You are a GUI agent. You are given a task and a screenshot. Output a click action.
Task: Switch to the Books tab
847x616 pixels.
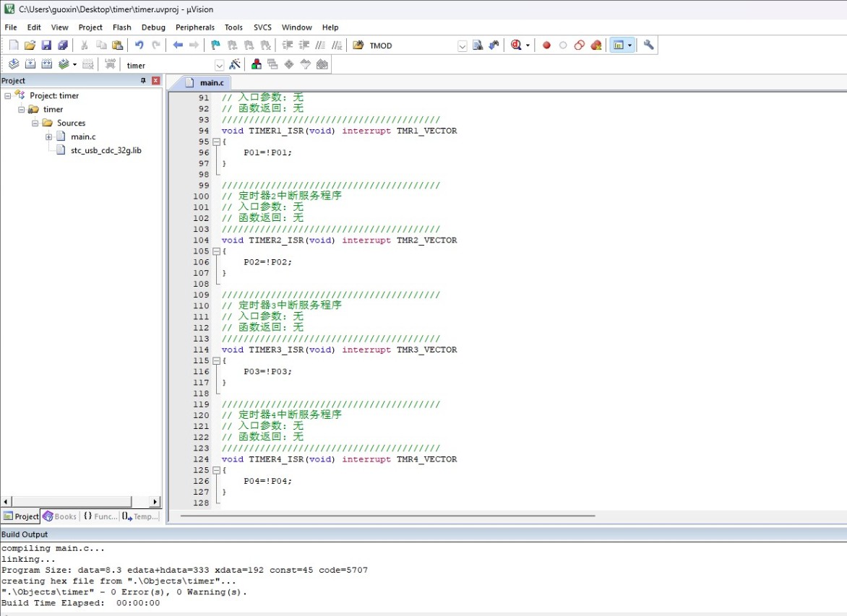click(x=60, y=516)
